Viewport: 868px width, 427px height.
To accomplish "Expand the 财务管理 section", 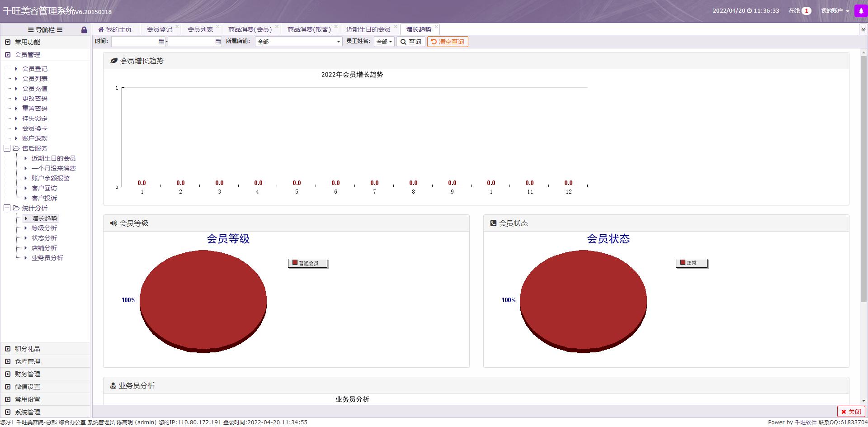I will pos(45,374).
